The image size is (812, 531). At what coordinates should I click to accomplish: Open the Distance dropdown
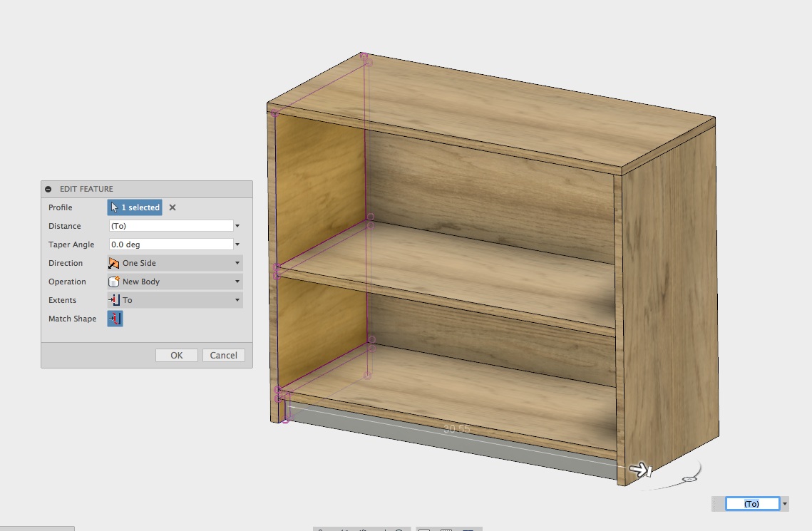click(x=237, y=226)
